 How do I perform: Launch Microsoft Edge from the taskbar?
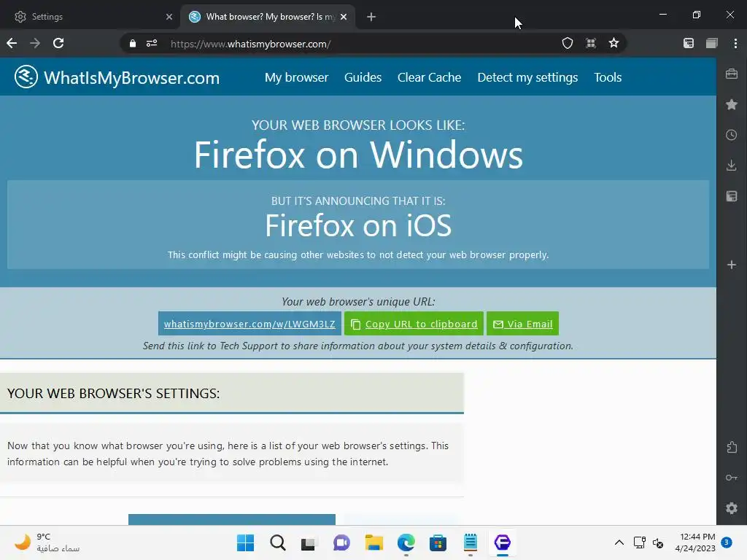(406, 542)
